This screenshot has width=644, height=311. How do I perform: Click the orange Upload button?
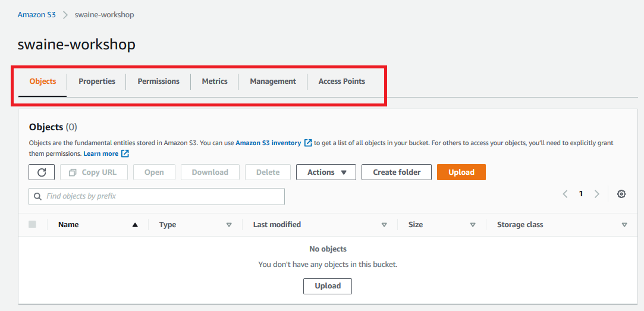(461, 172)
